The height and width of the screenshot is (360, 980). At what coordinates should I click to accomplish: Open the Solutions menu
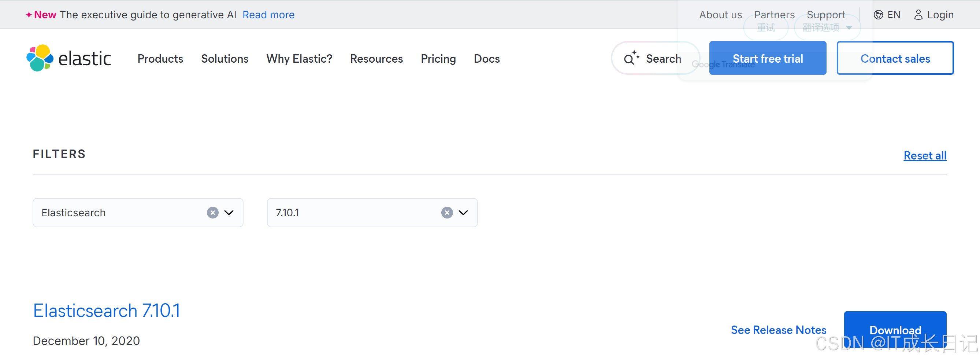[x=224, y=59]
